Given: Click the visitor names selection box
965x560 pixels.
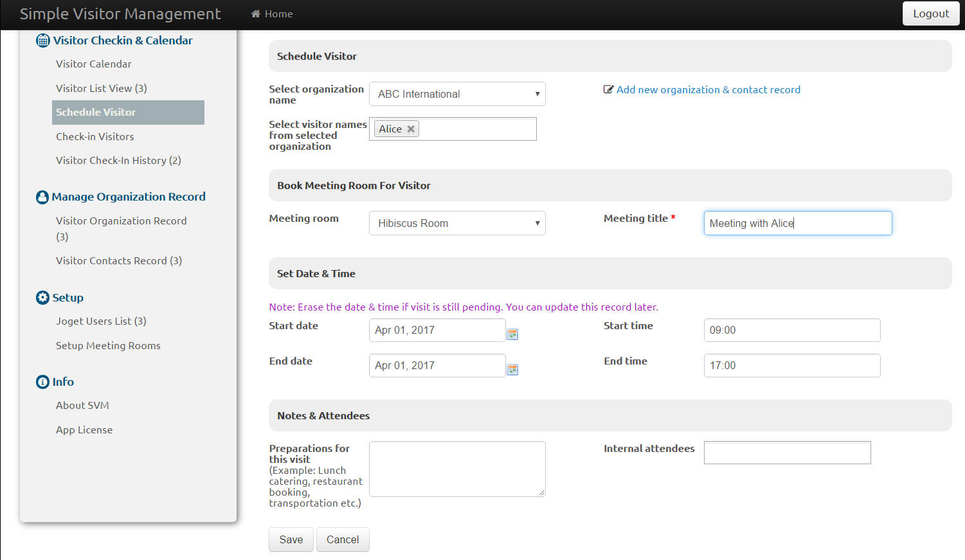Looking at the screenshot, I should [x=453, y=129].
